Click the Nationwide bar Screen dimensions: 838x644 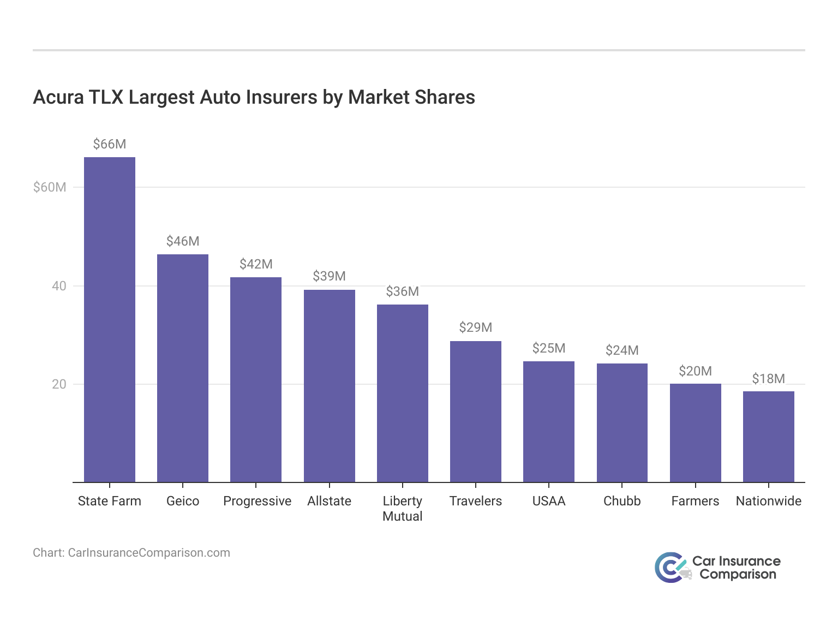click(x=769, y=437)
